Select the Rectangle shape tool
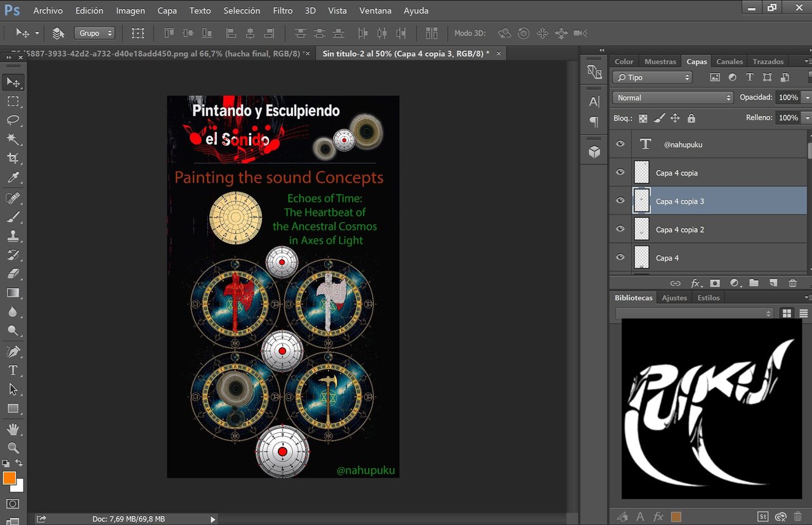 (x=13, y=408)
